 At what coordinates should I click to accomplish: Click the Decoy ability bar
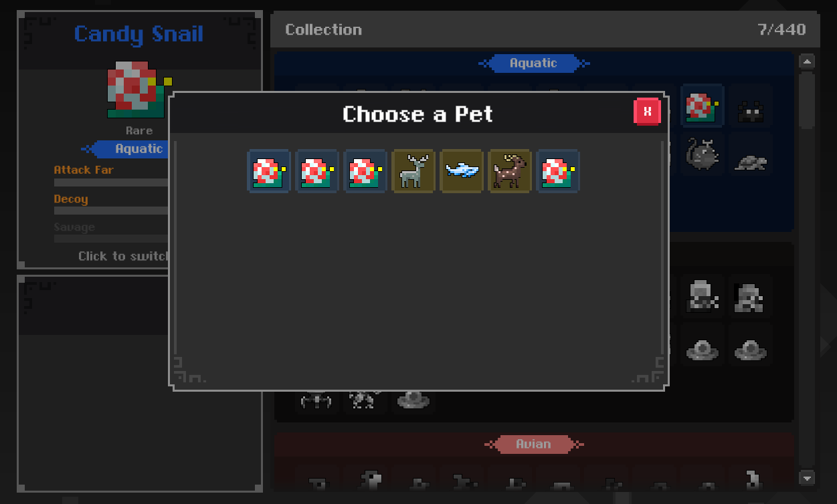111,211
